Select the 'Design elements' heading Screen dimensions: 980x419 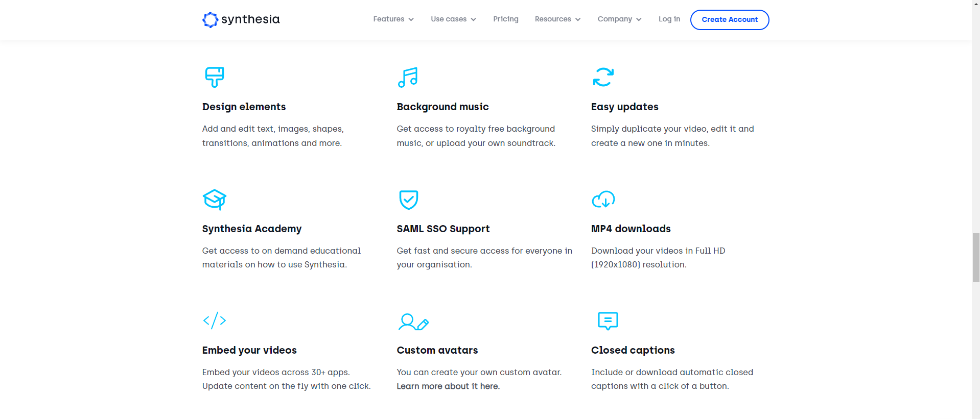click(244, 107)
